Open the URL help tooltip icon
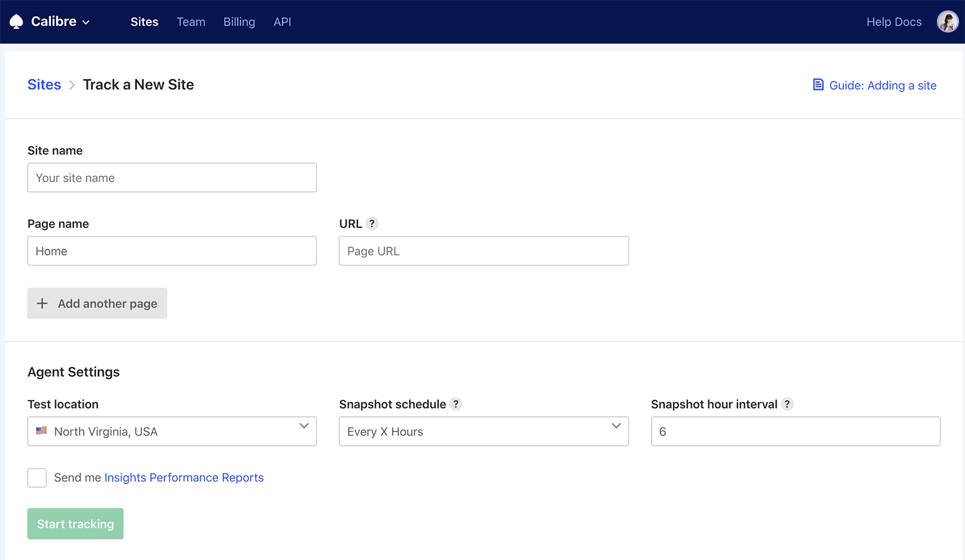Image resolution: width=965 pixels, height=560 pixels. click(x=372, y=223)
